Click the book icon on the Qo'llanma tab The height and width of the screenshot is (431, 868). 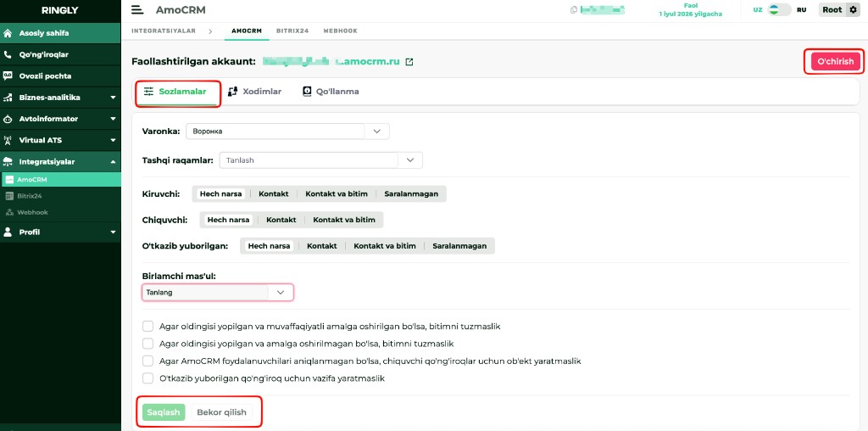click(x=307, y=92)
